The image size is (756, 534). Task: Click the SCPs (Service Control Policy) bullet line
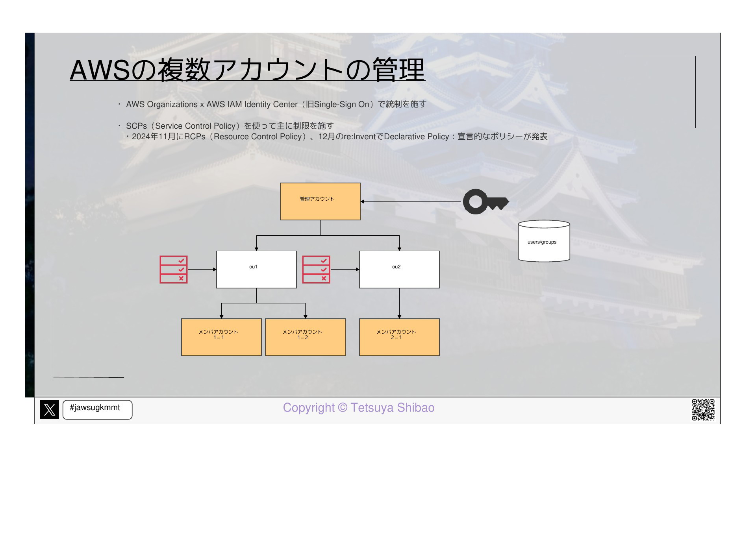(x=230, y=126)
